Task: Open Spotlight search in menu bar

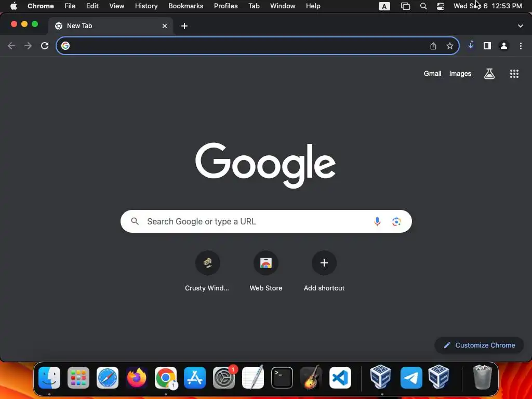Action: pyautogui.click(x=423, y=6)
